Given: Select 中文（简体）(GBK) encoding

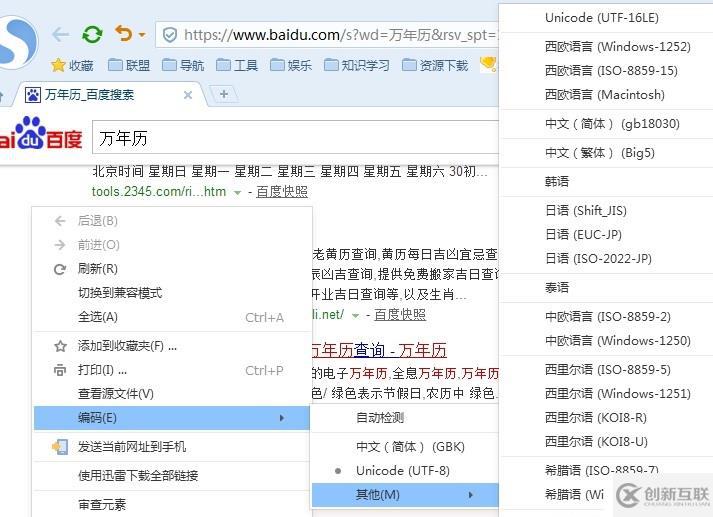Looking at the screenshot, I should click(x=405, y=447).
